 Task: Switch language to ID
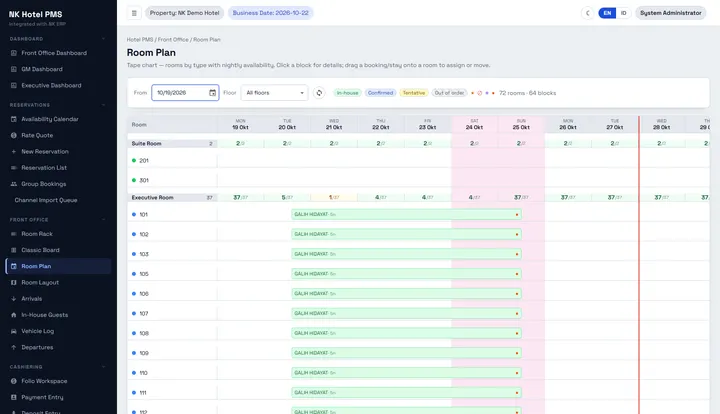(624, 13)
